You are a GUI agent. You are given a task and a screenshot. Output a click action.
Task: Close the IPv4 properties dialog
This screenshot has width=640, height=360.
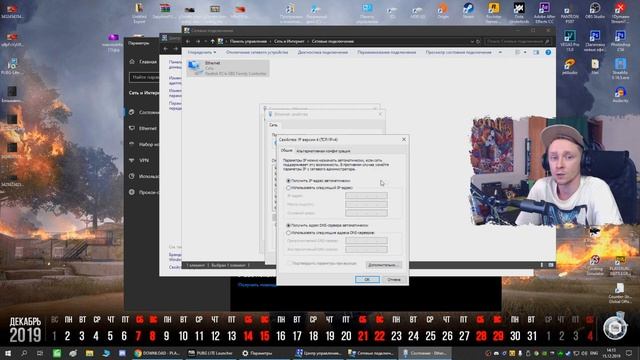pos(404,140)
